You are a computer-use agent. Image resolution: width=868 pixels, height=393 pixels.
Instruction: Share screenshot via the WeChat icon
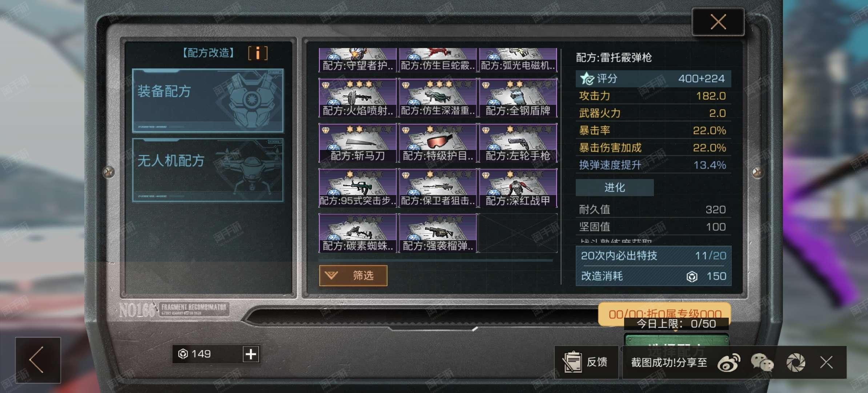tap(762, 362)
